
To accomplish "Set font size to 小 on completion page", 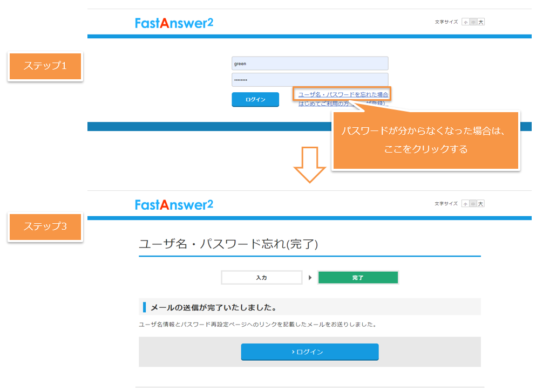I will [465, 204].
